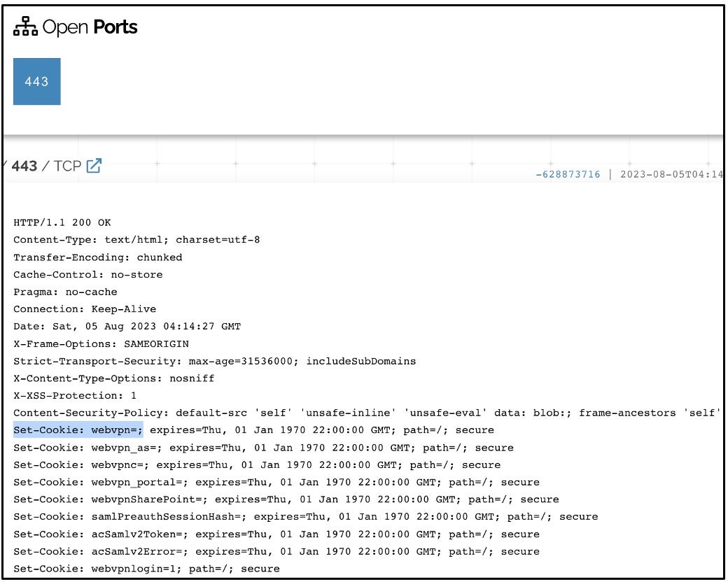This screenshot has height=584, width=728.
Task: Click the Connection: Keep-Alive line
Action: [85, 309]
